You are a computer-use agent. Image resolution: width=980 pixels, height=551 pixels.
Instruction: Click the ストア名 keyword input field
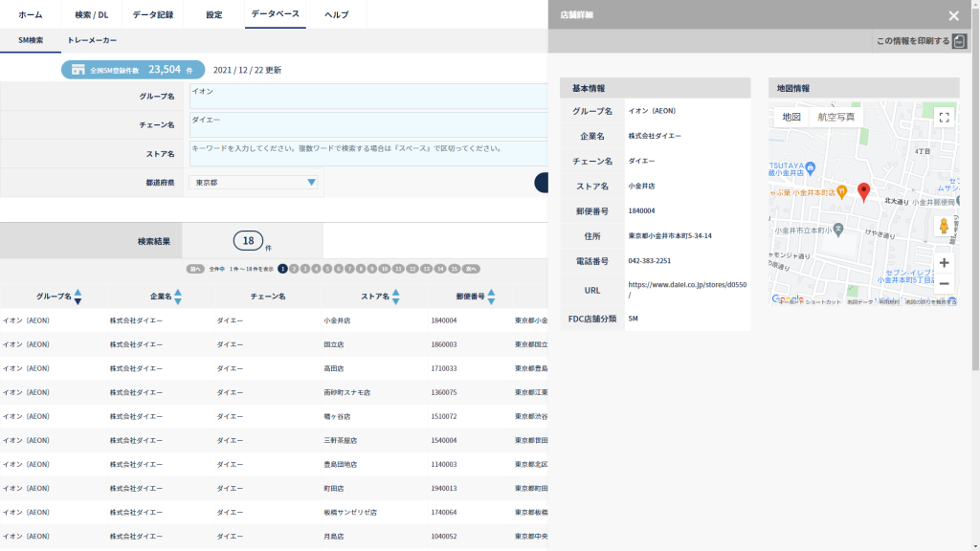[368, 154]
